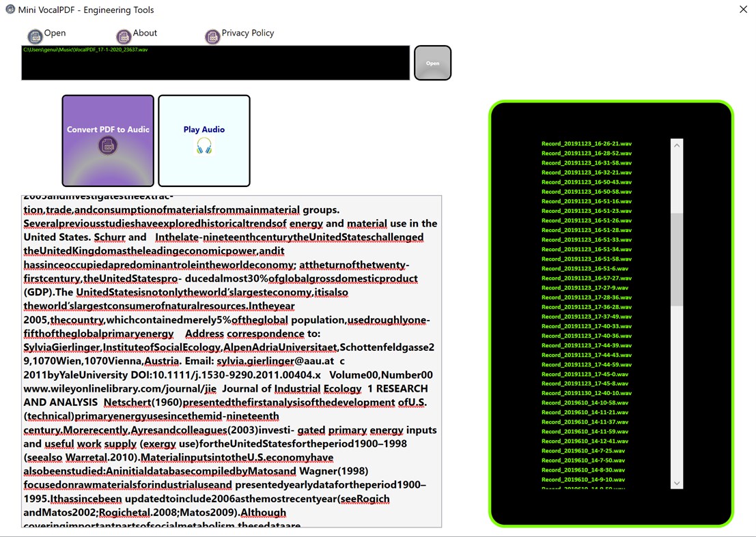Click the VocalPDF_17-1-2020_23637.wav file path field
The width and height of the screenshot is (756, 537).
click(x=205, y=63)
